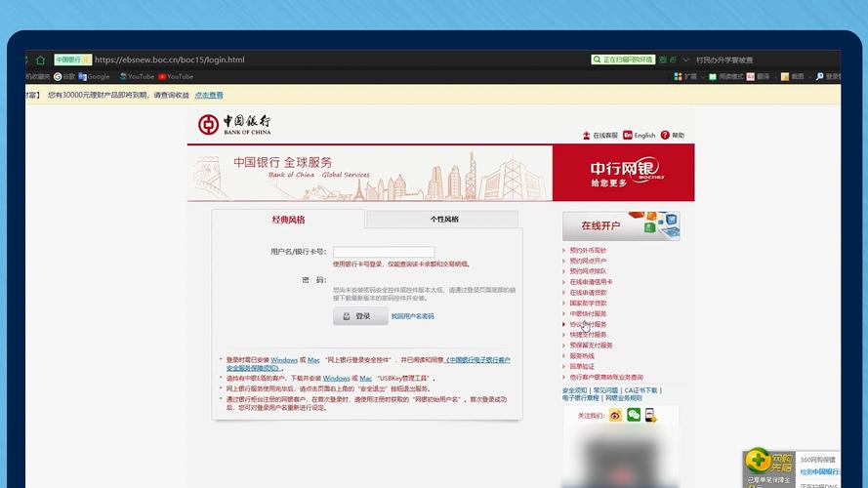Click the 中行网银 red banner

click(623, 173)
